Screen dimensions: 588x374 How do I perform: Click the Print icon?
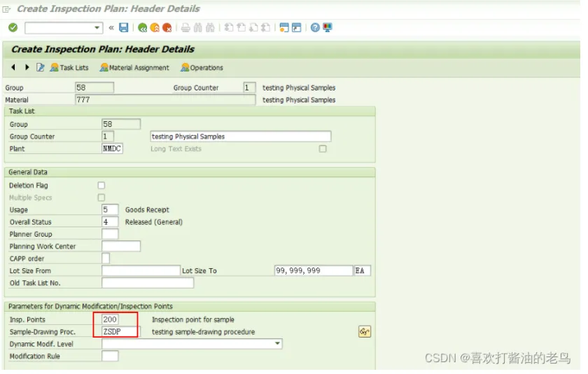(x=185, y=28)
